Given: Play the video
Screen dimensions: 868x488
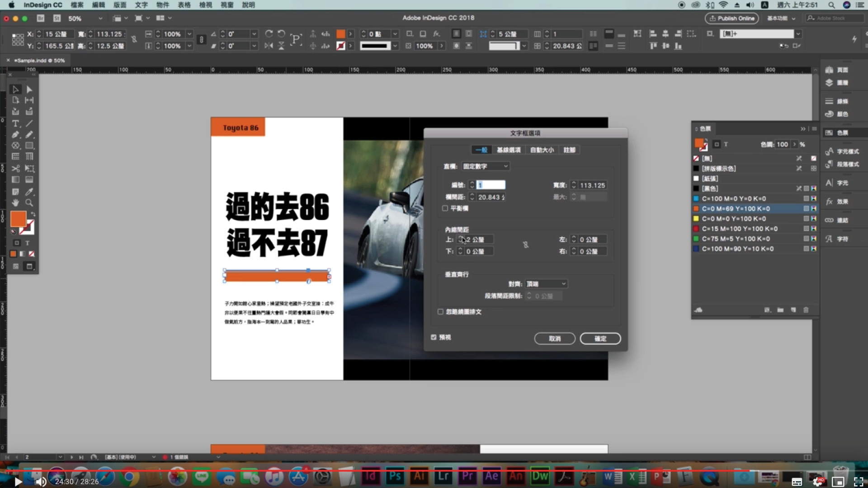Looking at the screenshot, I should [18, 482].
